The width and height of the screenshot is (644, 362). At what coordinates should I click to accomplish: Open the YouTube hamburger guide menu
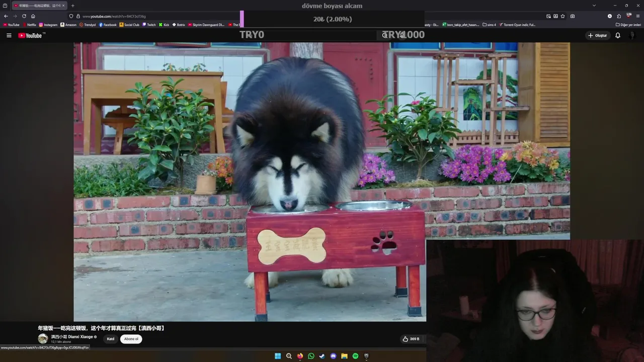[x=9, y=35]
